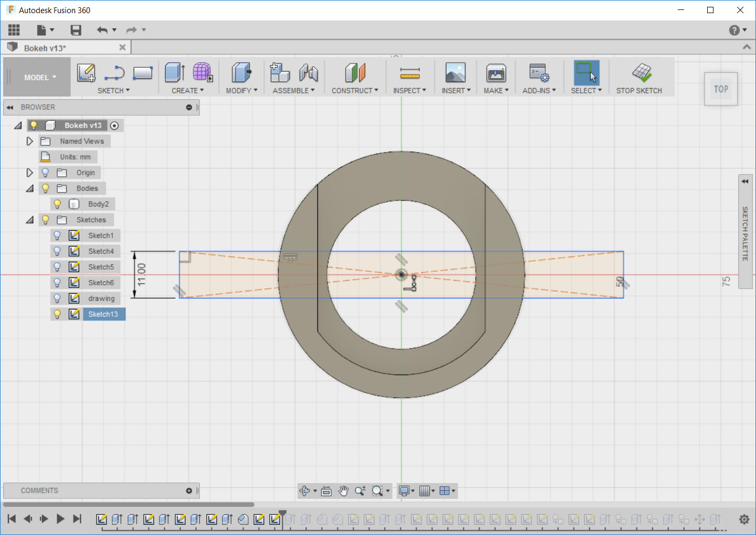Click the TOP face of view cube
The image size is (756, 535).
pyautogui.click(x=721, y=89)
